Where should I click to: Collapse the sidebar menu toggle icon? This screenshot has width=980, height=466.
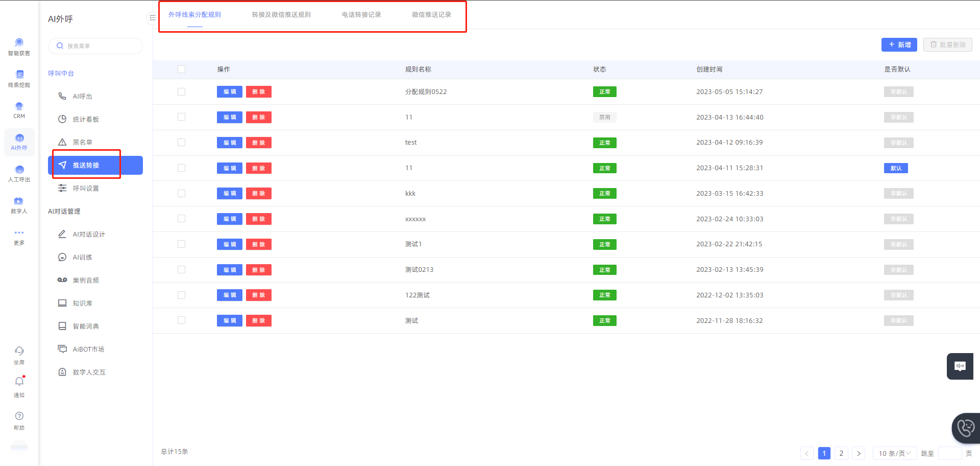(x=152, y=18)
